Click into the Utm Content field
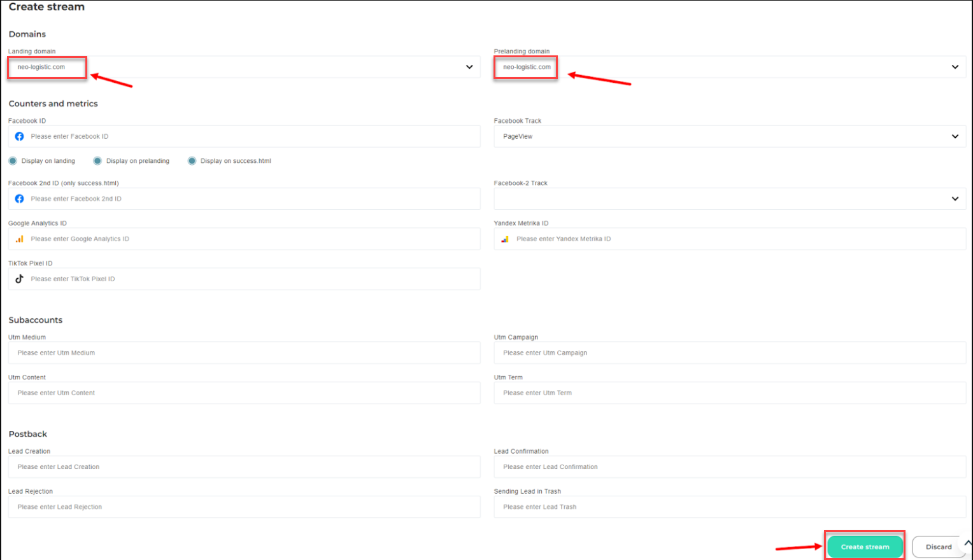The width and height of the screenshot is (973, 560). 245,393
